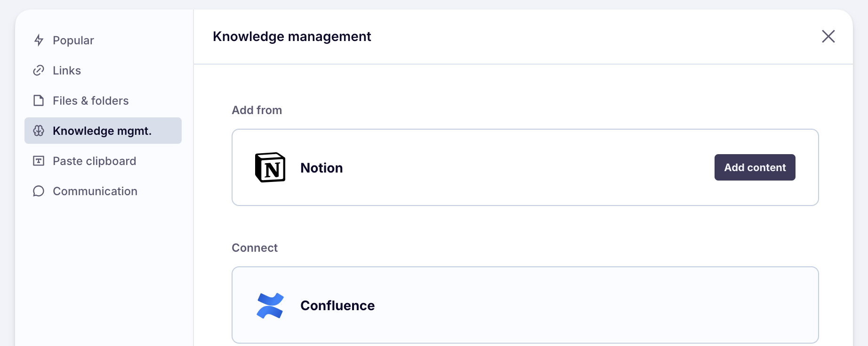The width and height of the screenshot is (868, 346).
Task: Click the brain icon for Knowledge mgmt.
Action: coord(39,131)
